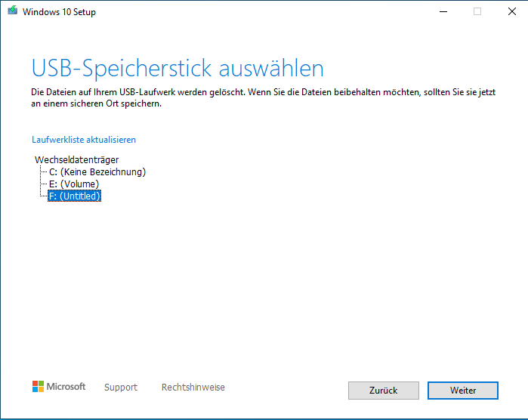Click the heading USB-Speicherstick auswählen
The width and height of the screenshot is (528, 420).
point(178,69)
